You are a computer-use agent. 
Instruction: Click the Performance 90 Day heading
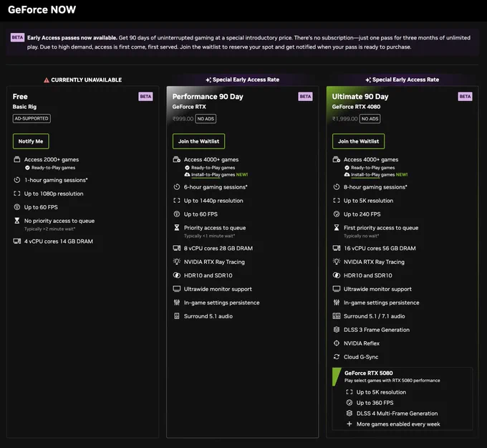tap(208, 96)
